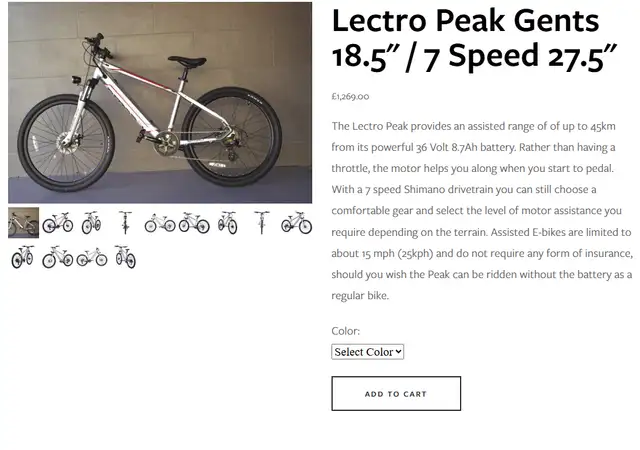Select the last thumbnail in the first row

[296, 223]
